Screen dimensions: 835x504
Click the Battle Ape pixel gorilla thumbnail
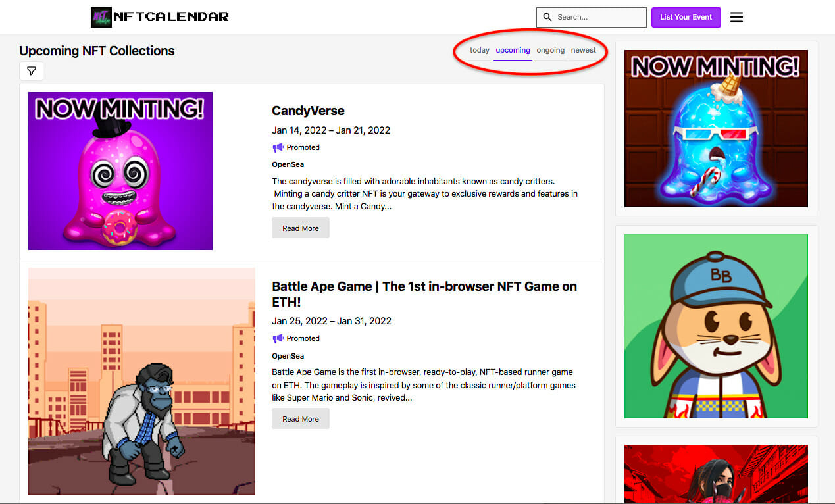(141, 381)
